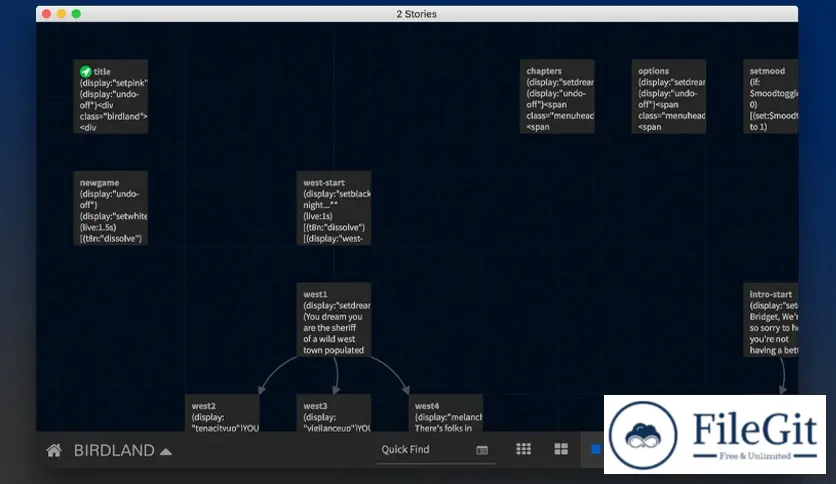836x484 pixels.
Task: Open the BIRDLAND story menu
Action: (123, 451)
